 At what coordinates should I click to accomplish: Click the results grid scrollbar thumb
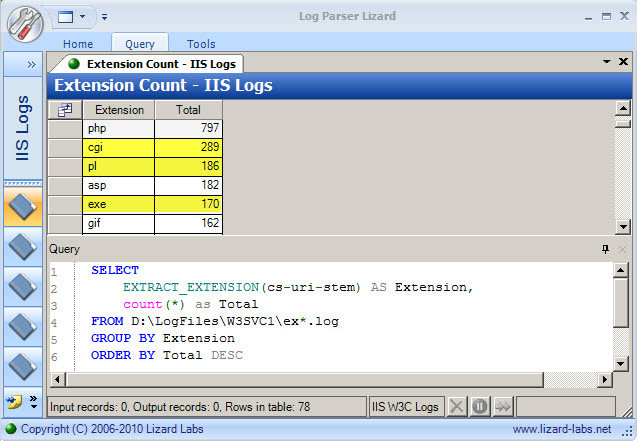623,123
